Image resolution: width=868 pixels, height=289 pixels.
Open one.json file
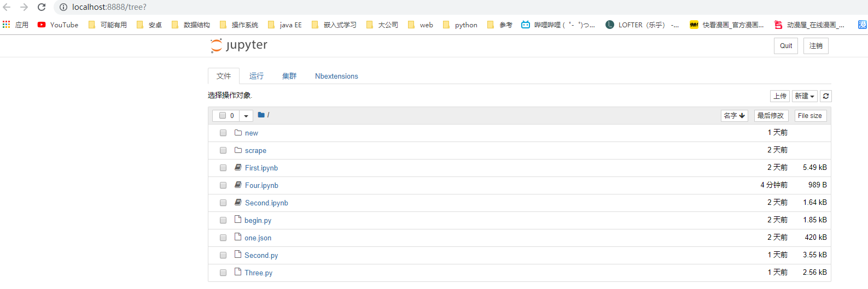click(258, 238)
